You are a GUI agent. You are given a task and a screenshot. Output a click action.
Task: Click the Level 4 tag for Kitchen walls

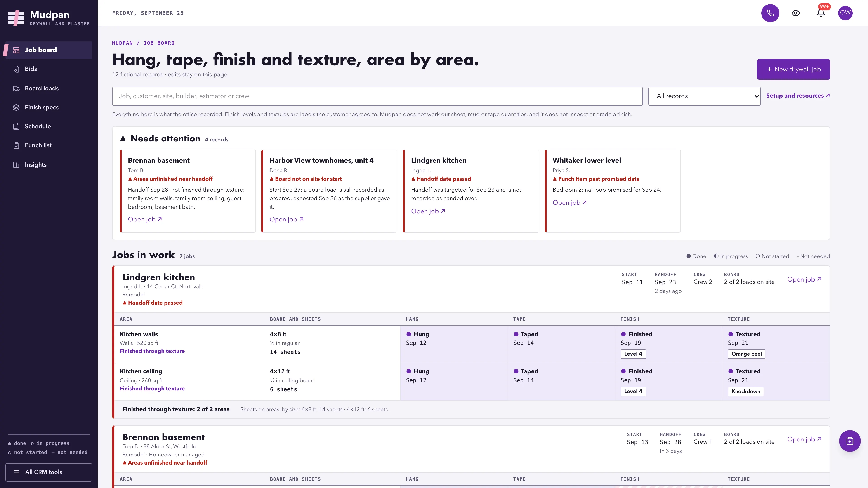click(x=633, y=354)
